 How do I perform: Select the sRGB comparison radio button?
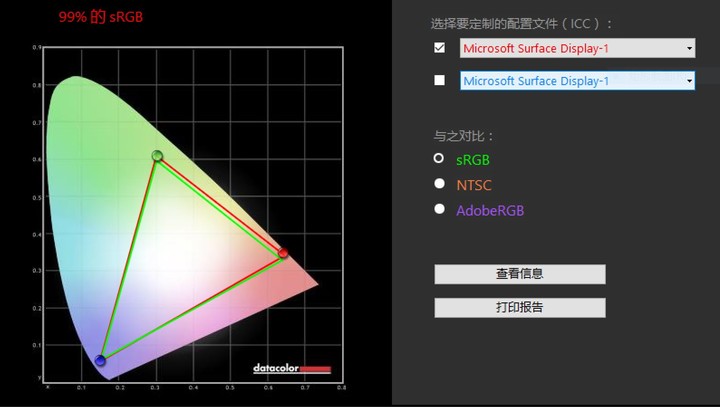[439, 158]
